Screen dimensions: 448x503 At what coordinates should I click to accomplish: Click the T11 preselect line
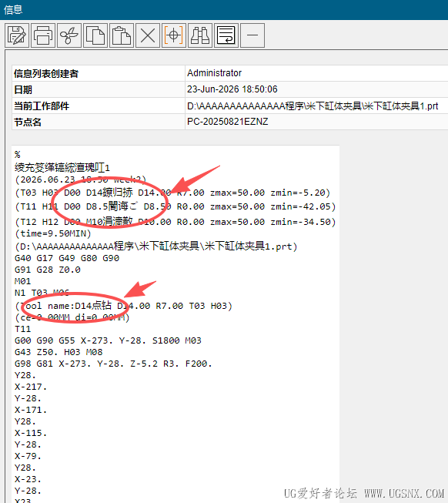tap(23, 329)
